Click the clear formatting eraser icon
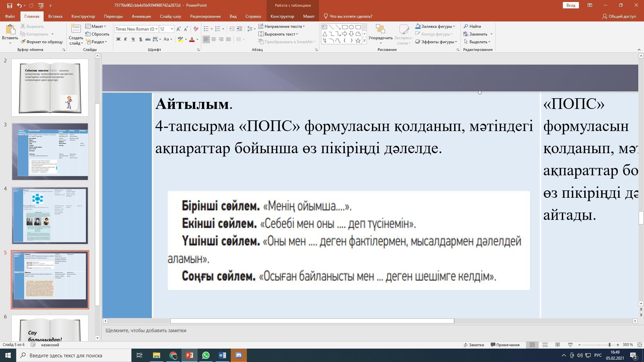The height and width of the screenshot is (362, 644). coord(196,29)
